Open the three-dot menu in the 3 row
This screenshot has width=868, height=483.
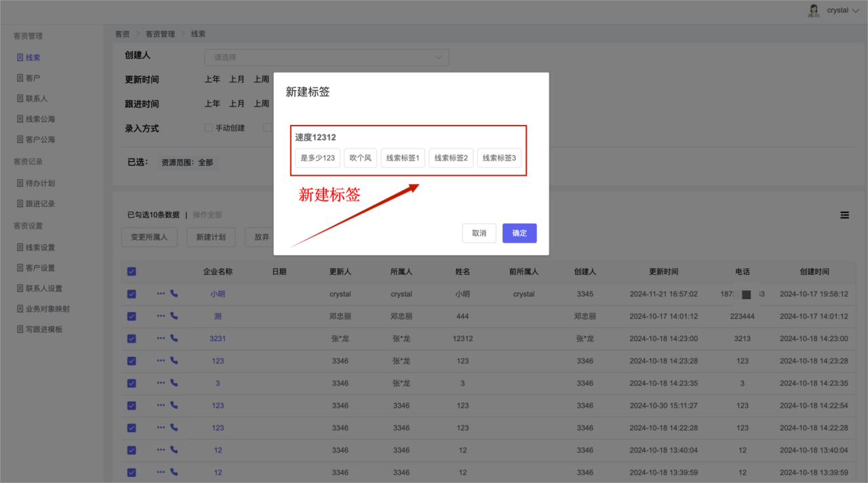coord(161,383)
